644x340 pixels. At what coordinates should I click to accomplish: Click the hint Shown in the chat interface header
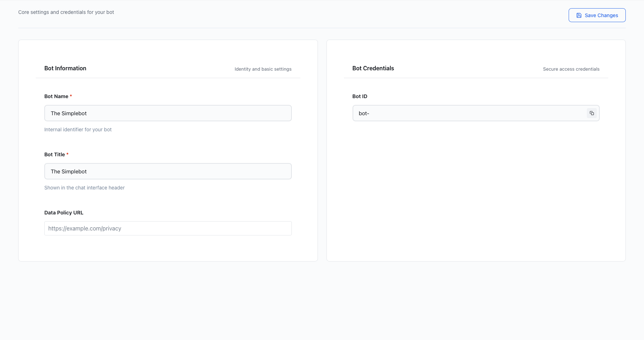[84, 187]
